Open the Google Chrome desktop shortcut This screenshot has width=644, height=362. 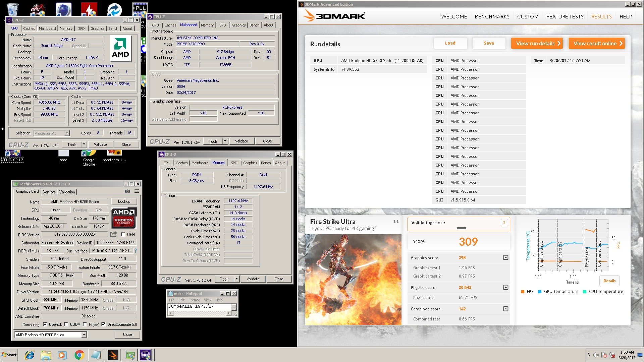[89, 158]
